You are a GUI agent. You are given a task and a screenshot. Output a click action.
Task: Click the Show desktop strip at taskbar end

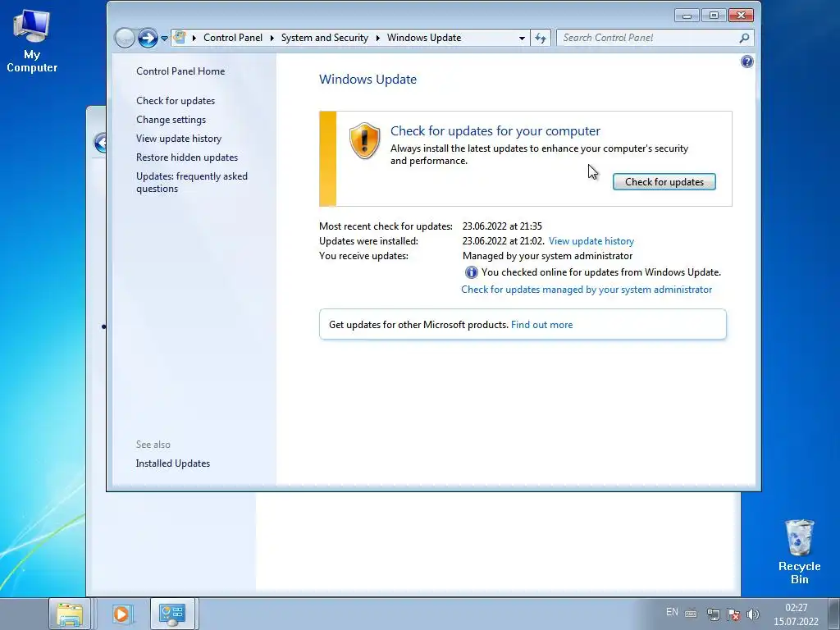(833, 614)
